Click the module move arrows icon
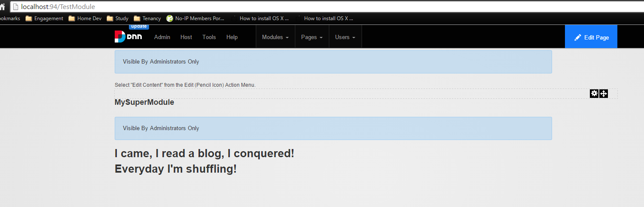644x207 pixels. (x=604, y=94)
